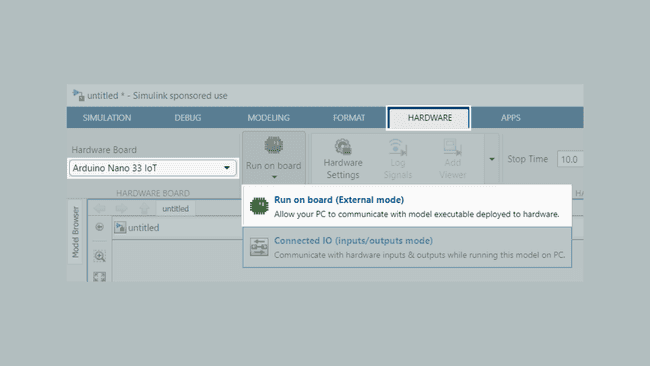This screenshot has width=650, height=366.
Task: Click the zoom in magnifier icon
Action: click(x=99, y=256)
